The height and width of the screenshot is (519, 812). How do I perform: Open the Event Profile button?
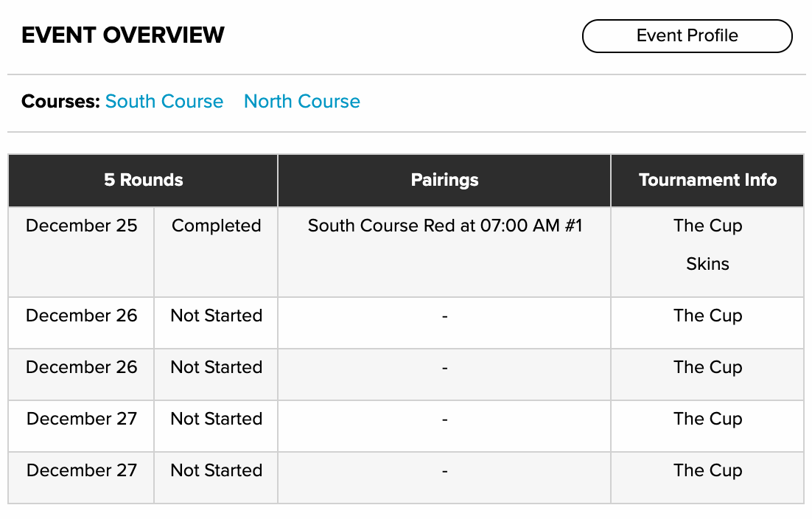[x=687, y=35]
